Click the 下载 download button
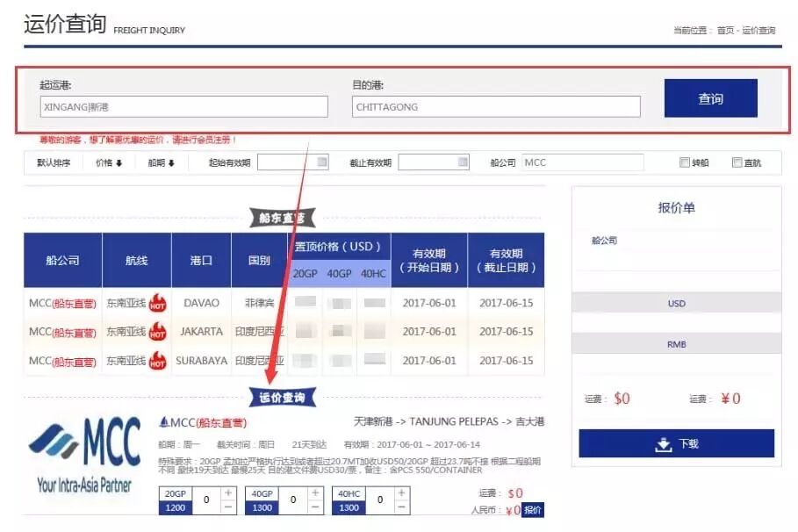This screenshot has height=532, width=798. (x=676, y=443)
